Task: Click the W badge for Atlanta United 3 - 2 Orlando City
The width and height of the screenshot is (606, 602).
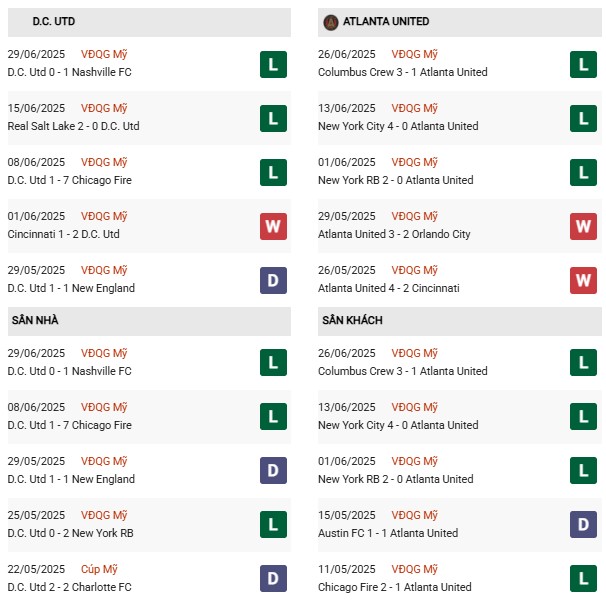Action: (x=583, y=227)
